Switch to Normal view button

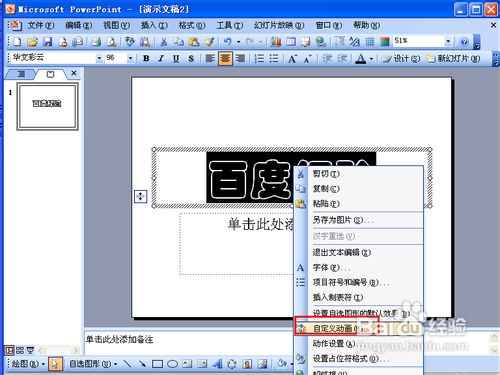point(10,350)
